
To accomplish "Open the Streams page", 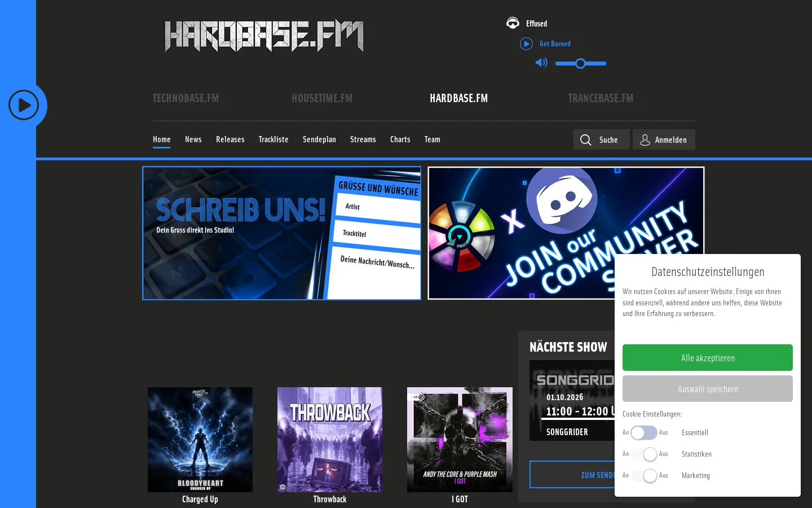I will click(x=363, y=139).
